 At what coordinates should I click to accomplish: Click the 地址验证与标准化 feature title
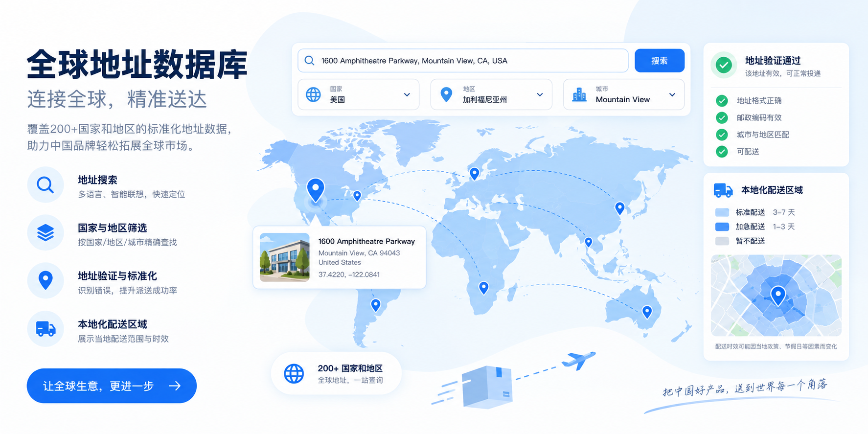pos(117,276)
